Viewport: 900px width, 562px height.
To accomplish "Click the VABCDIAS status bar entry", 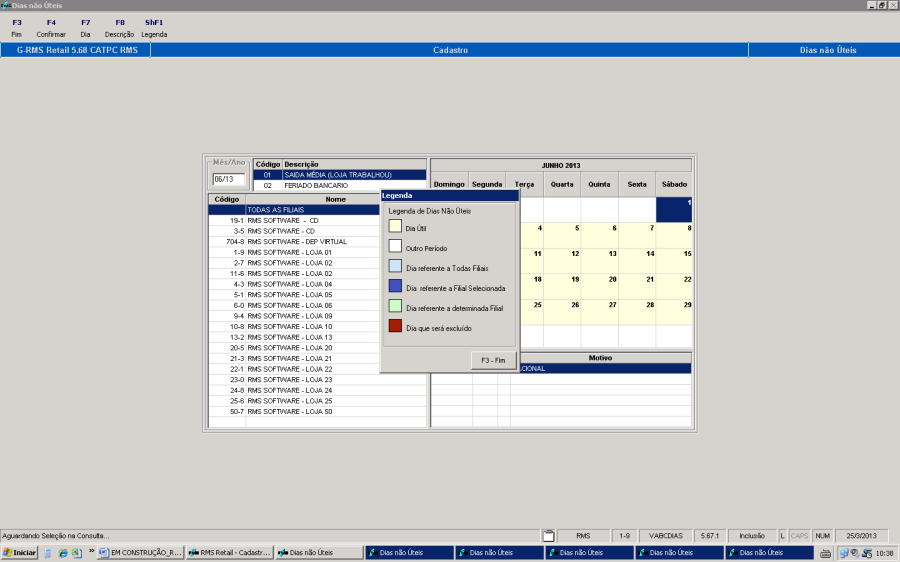I will tap(666, 536).
